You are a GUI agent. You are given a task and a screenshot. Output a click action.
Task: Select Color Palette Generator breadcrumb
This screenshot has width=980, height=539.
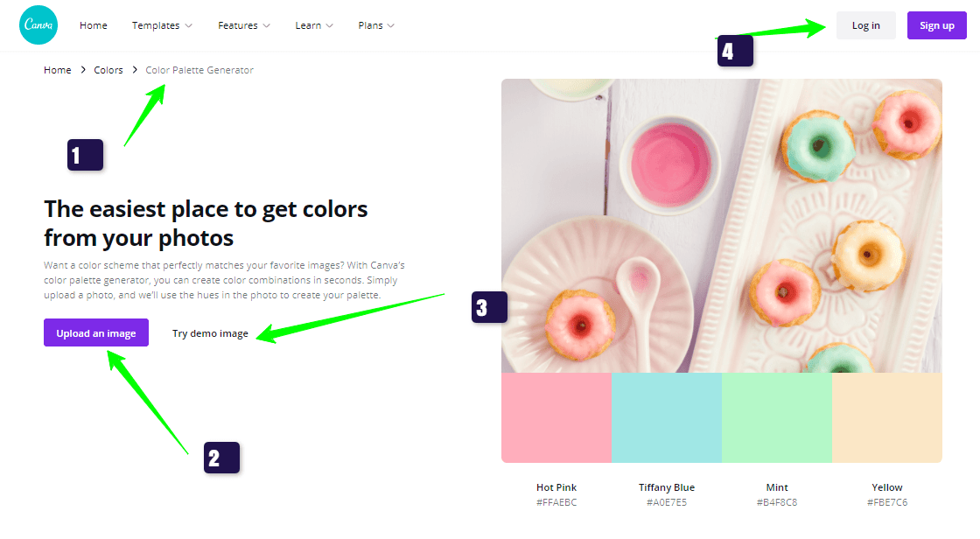click(x=199, y=70)
